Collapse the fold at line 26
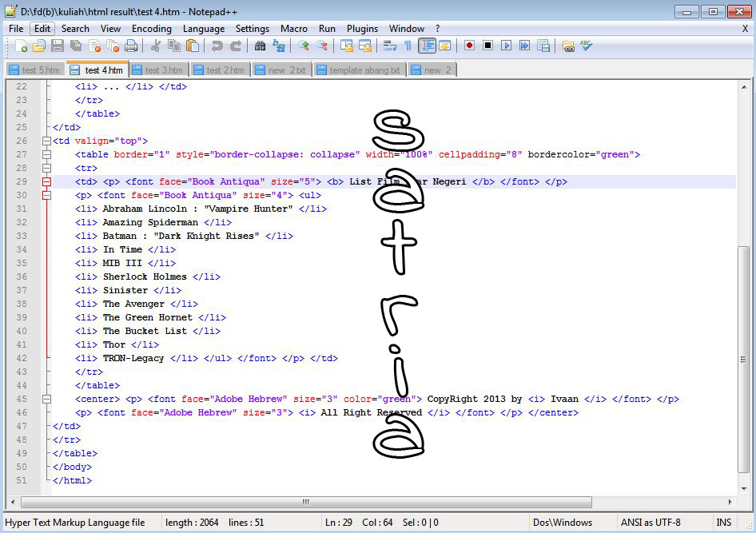756x533 pixels. point(46,141)
